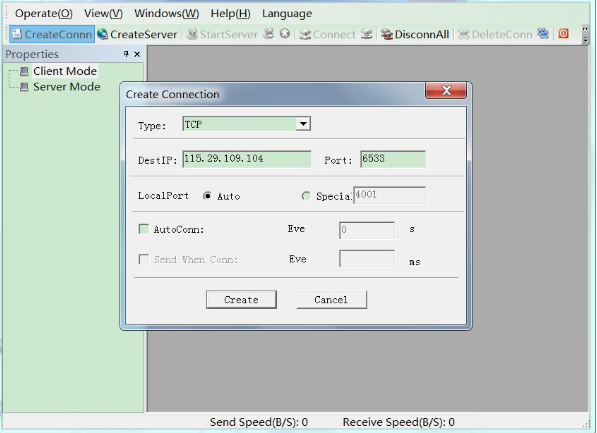This screenshot has width=597, height=433.
Task: Pin the Properties panel
Action: click(126, 54)
